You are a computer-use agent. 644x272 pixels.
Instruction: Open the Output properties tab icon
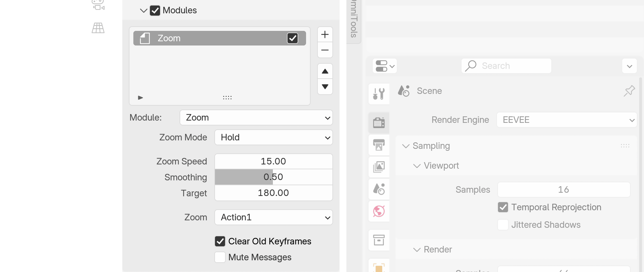[379, 145]
